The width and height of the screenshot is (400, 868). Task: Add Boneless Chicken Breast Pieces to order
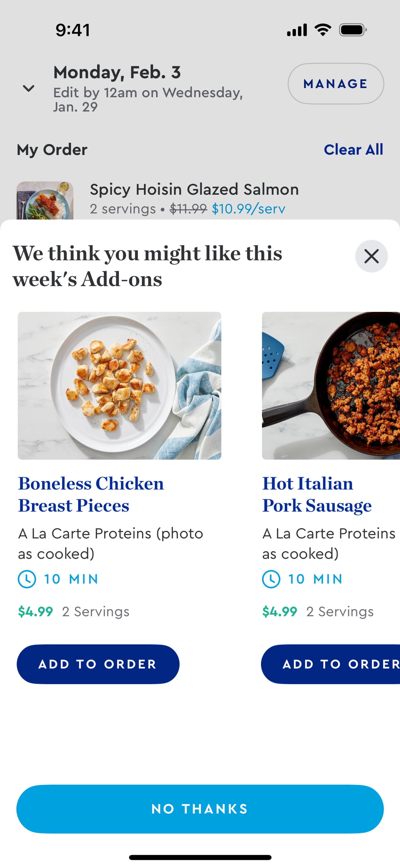(98, 664)
